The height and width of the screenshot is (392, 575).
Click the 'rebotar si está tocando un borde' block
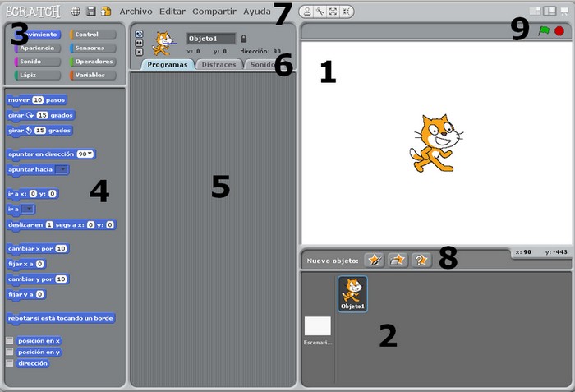(x=61, y=318)
